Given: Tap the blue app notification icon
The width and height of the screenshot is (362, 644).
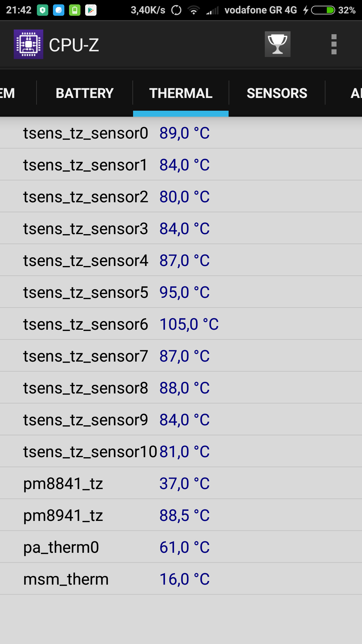Looking at the screenshot, I should 59,10.
